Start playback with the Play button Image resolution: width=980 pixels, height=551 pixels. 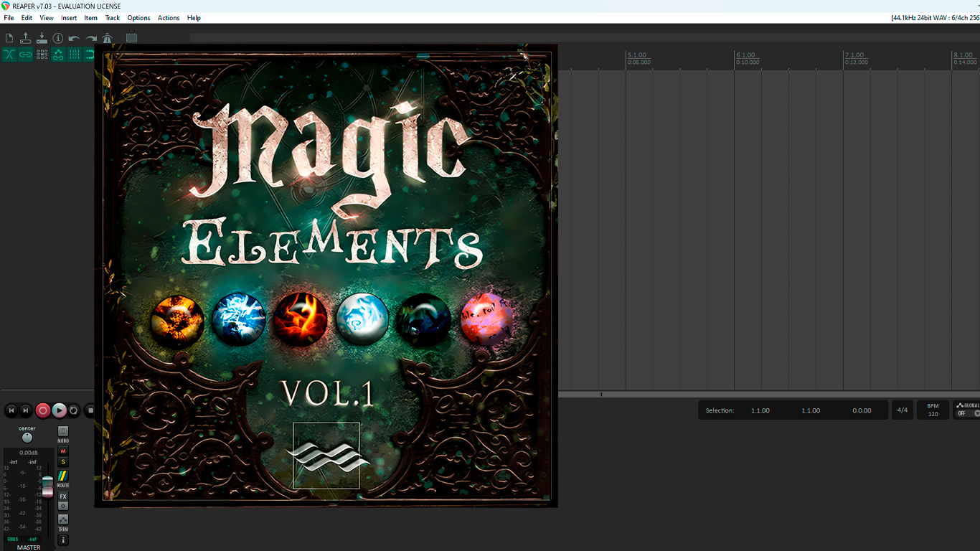tap(60, 410)
